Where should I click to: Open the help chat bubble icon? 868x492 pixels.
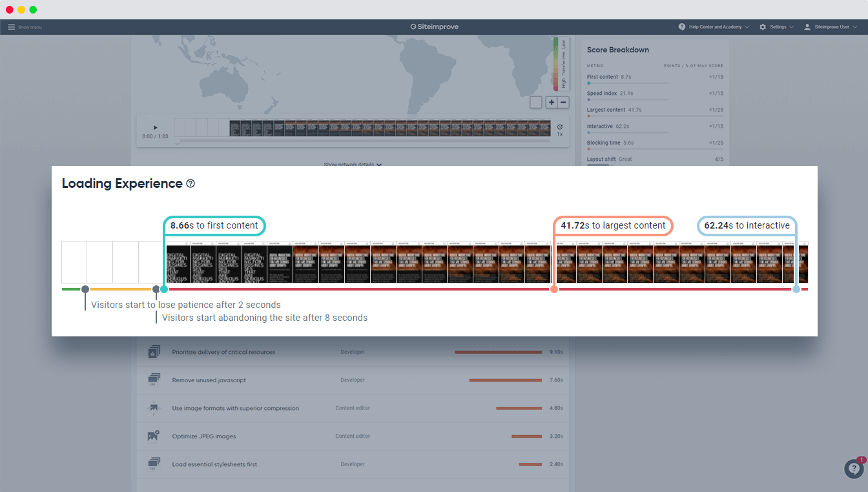click(x=854, y=469)
